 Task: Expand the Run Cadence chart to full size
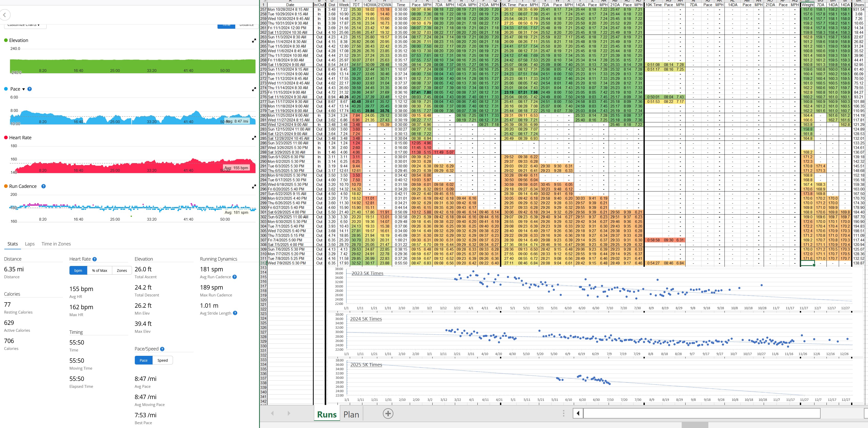pyautogui.click(x=254, y=187)
